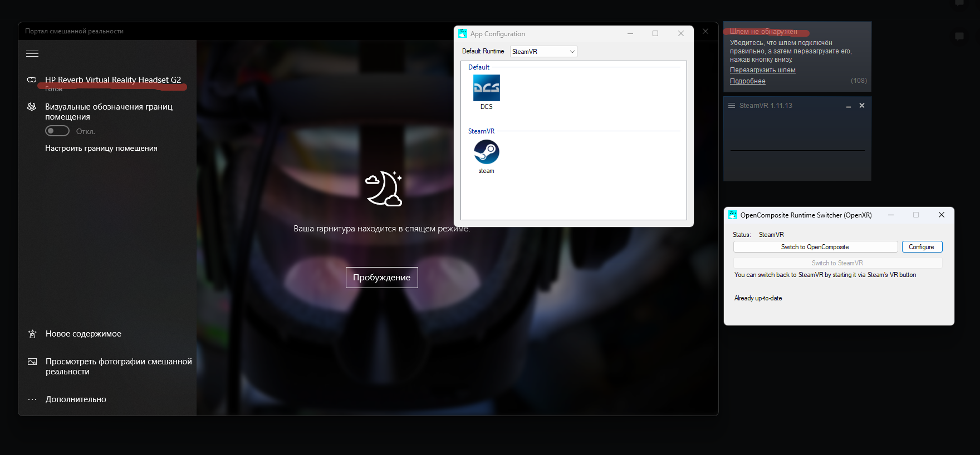The height and width of the screenshot is (455, 980).
Task: Click the disabled "Switch to SteamVR" button
Action: click(838, 263)
